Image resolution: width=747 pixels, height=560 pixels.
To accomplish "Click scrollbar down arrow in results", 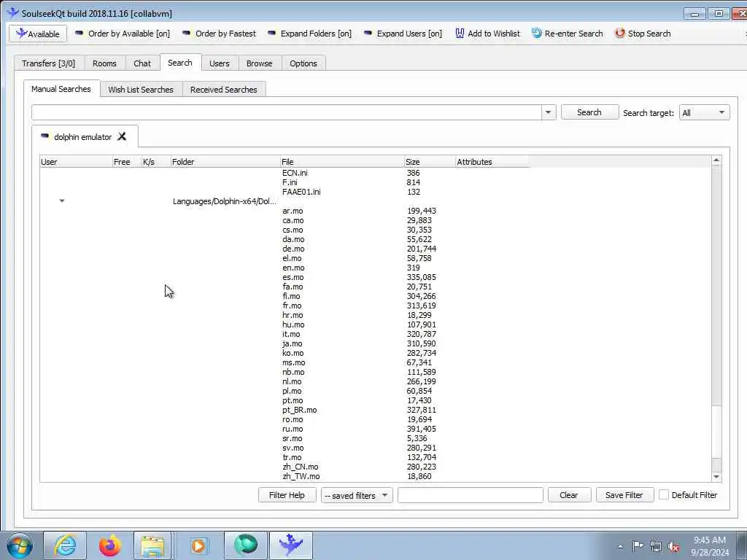I will pos(716,477).
